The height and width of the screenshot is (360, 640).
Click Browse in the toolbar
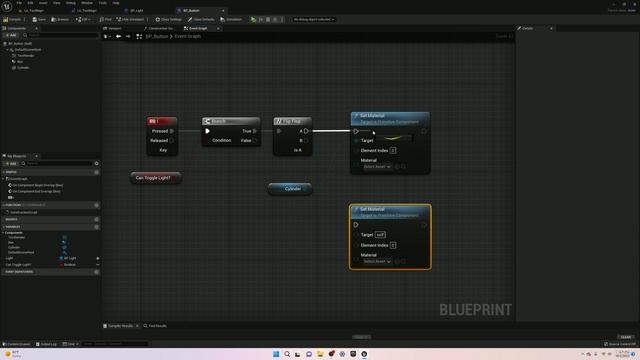(x=60, y=19)
